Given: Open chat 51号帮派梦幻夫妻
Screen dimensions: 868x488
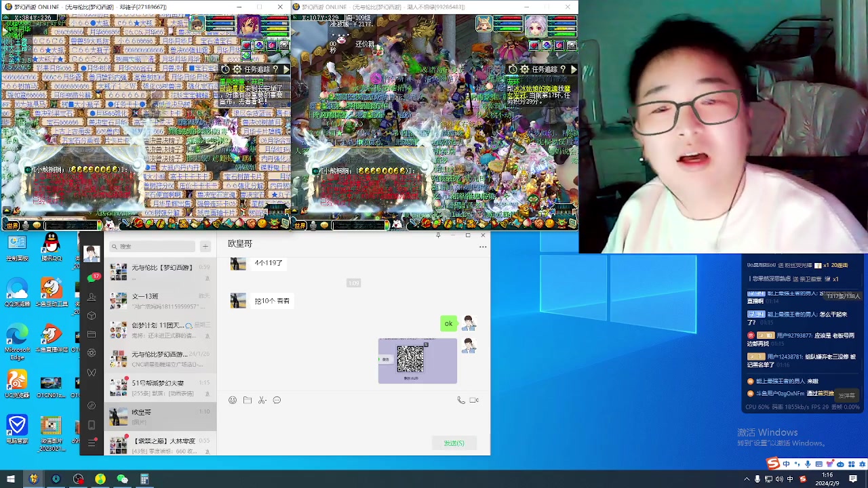Looking at the screenshot, I should (x=160, y=388).
